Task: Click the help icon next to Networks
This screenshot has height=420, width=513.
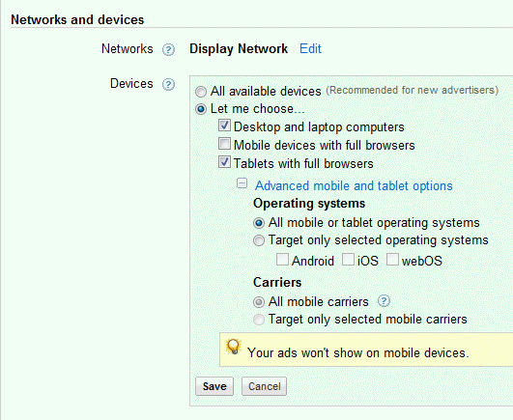Action: pos(168,49)
